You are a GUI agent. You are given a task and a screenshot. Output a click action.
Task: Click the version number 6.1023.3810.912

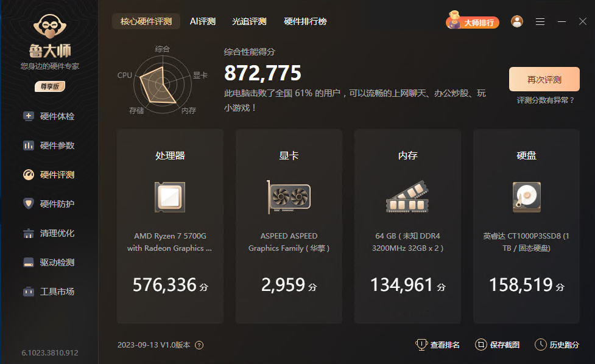pos(50,352)
